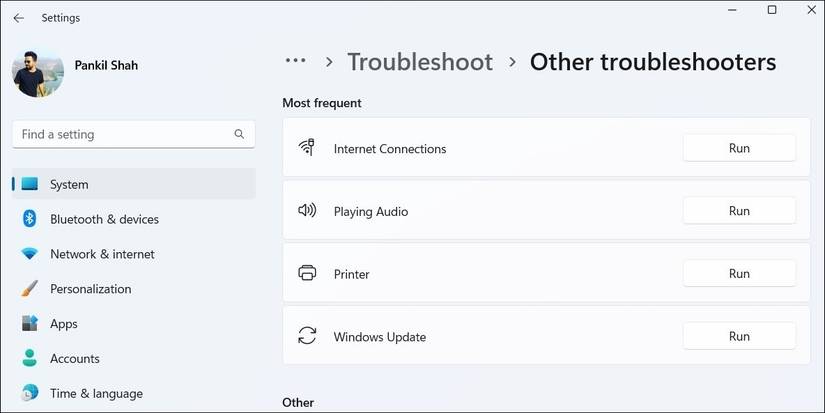The height and width of the screenshot is (413, 825).
Task: Click the Time & language globe icon
Action: [x=30, y=393]
